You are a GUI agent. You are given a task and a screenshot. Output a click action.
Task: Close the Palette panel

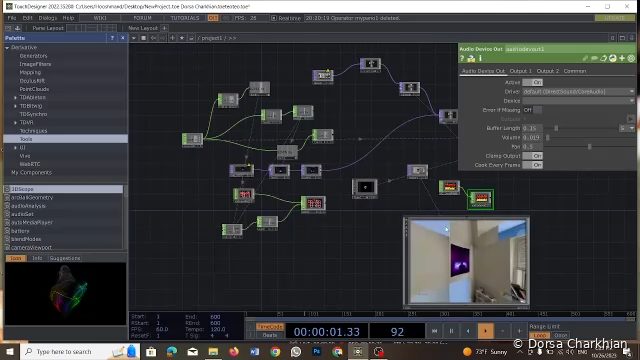(x=123, y=38)
